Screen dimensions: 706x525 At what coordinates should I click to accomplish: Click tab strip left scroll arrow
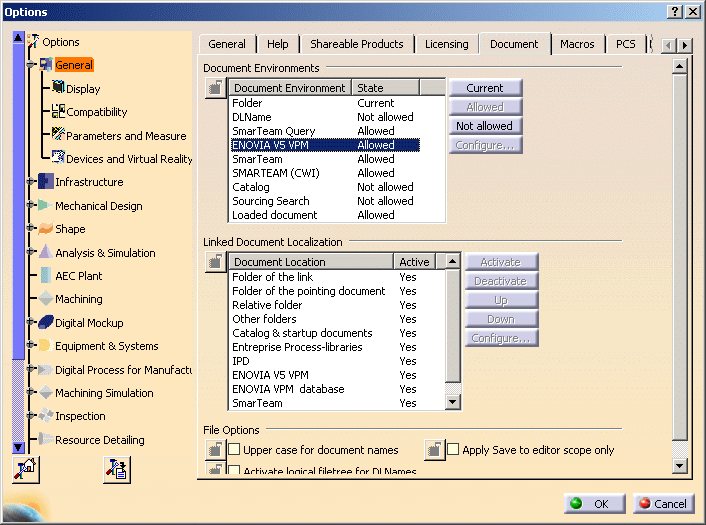(x=669, y=45)
